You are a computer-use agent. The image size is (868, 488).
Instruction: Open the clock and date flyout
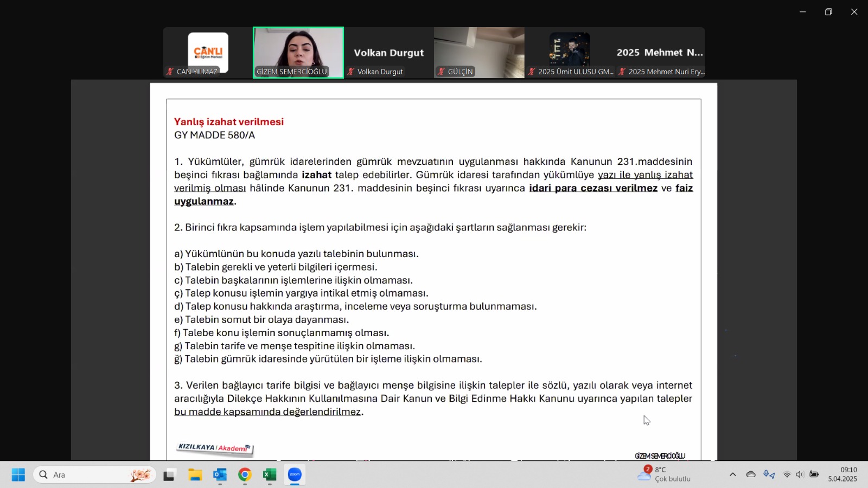[x=843, y=474]
